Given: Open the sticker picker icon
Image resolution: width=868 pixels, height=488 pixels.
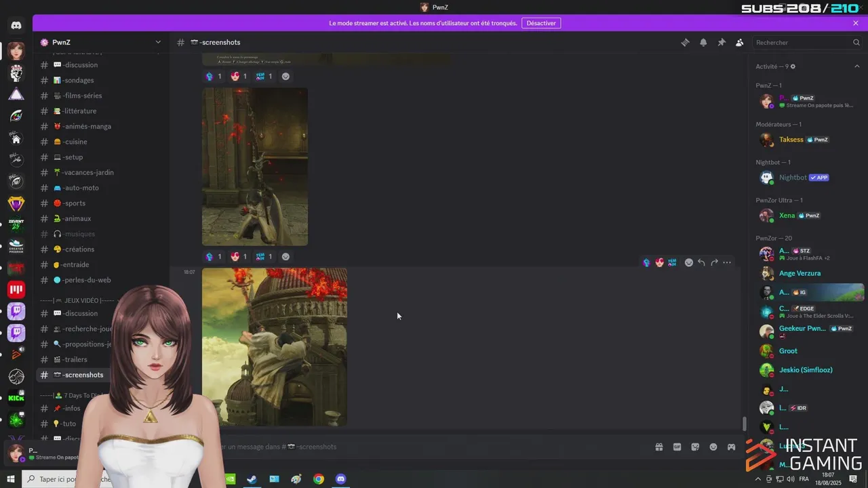Looking at the screenshot, I should [x=695, y=447].
